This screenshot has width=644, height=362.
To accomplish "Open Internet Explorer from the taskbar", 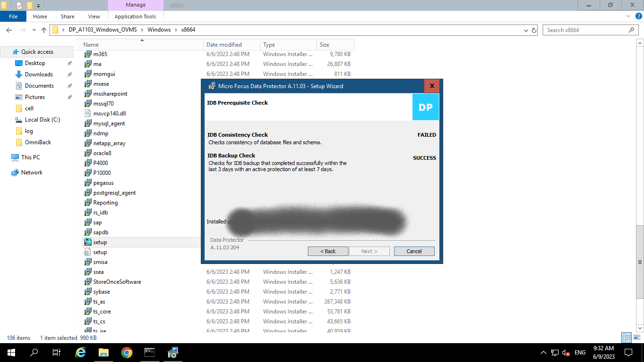I will pyautogui.click(x=81, y=352).
